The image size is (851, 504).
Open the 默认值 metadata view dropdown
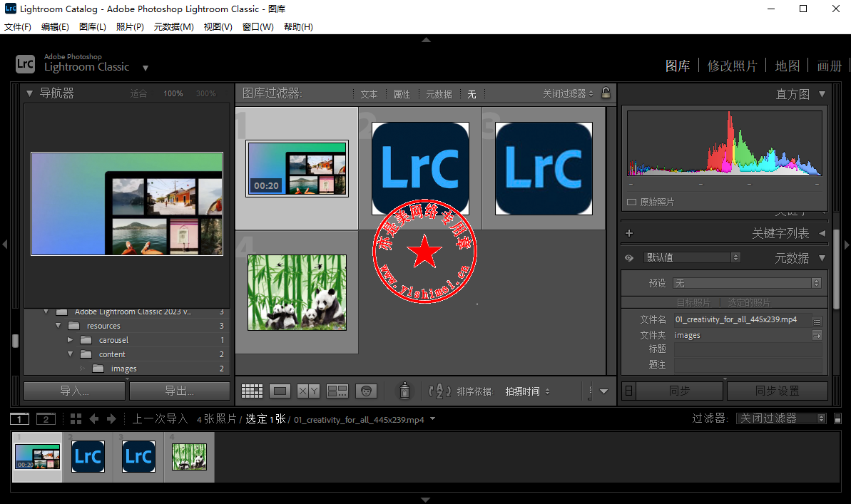coord(692,257)
